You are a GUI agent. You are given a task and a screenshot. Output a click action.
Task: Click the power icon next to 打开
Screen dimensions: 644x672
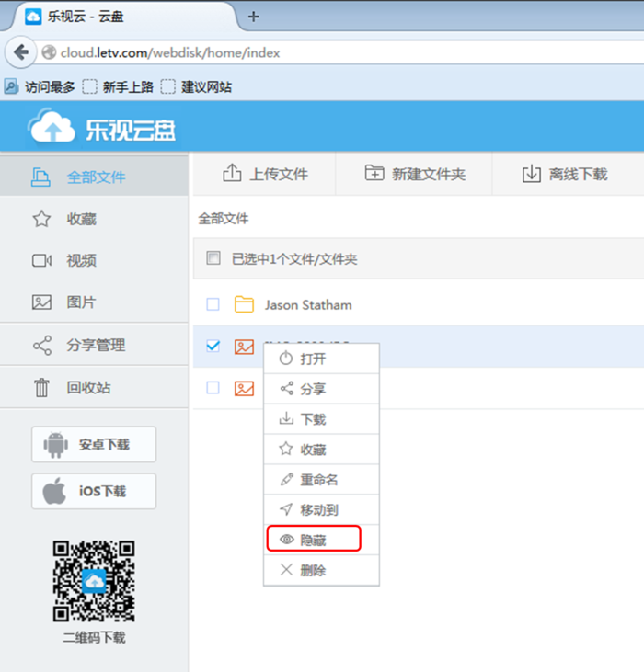point(286,358)
